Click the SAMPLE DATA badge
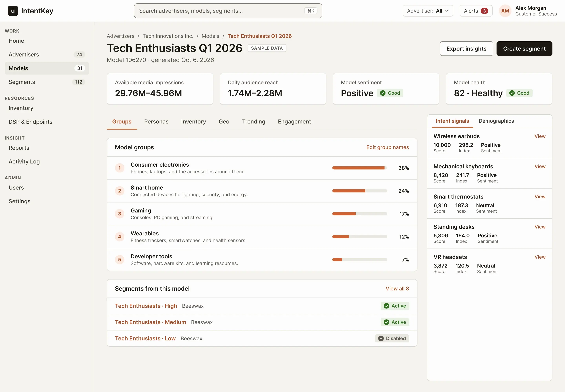Screen dimensions: 565x392 point(267,48)
